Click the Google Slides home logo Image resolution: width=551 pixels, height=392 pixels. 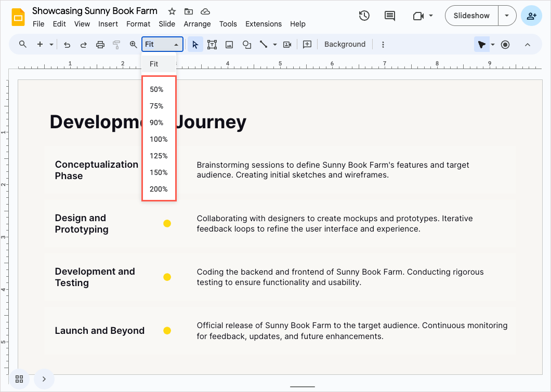(x=18, y=17)
